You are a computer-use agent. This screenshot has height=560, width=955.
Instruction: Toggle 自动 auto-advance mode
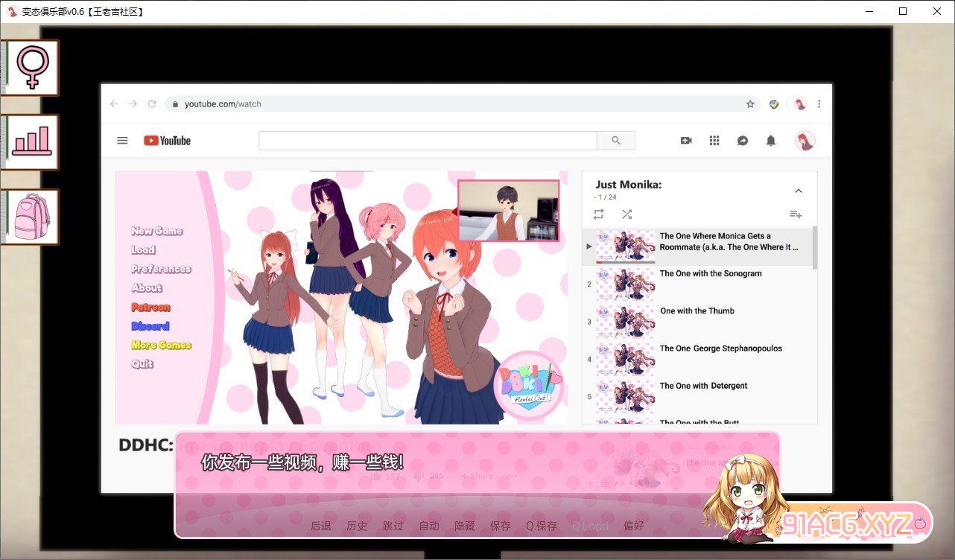429,526
